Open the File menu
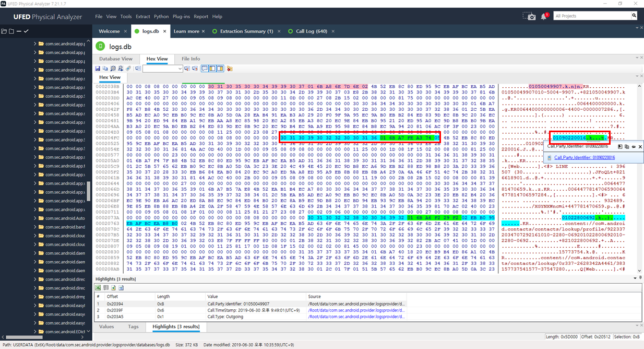Screen dimensions: 644x349 99,16
